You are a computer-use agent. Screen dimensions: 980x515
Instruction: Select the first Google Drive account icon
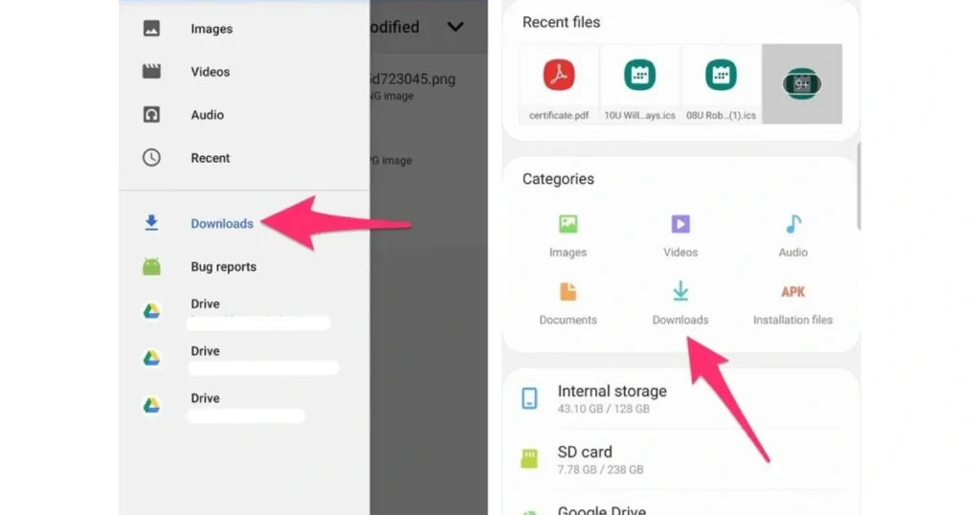tap(151, 310)
